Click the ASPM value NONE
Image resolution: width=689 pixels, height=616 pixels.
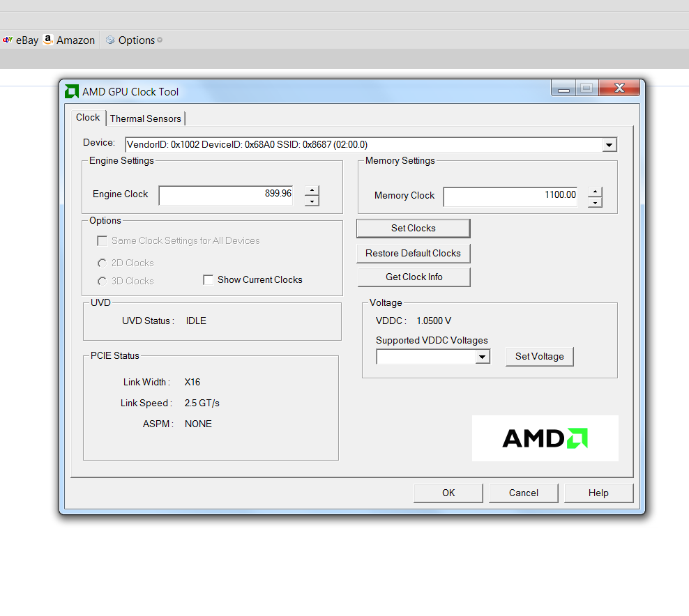(x=198, y=424)
